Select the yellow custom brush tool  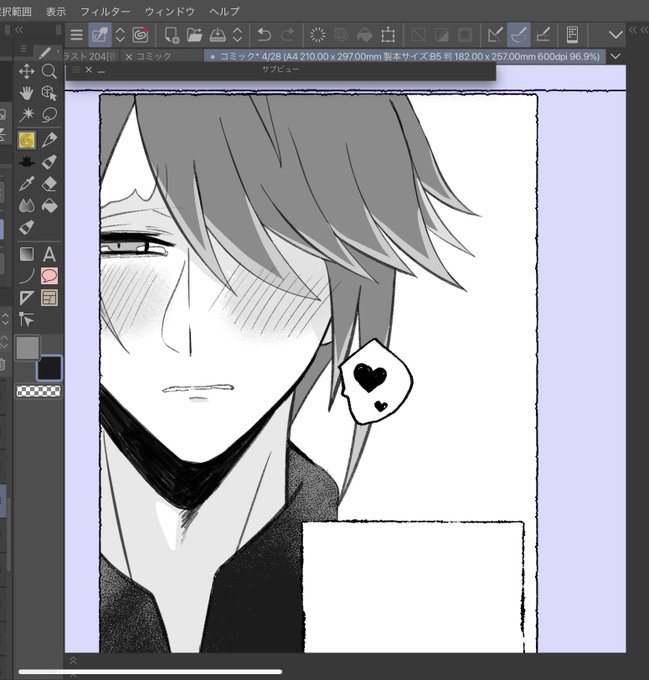point(27,140)
